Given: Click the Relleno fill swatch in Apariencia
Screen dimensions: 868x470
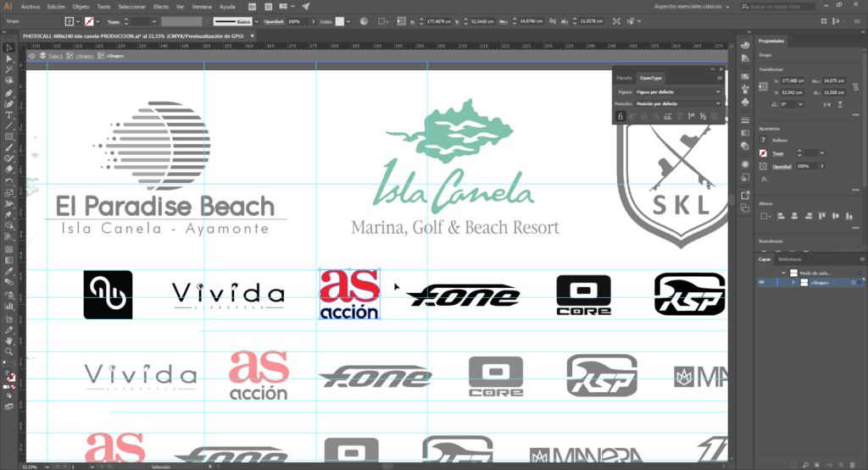Looking at the screenshot, I should tap(763, 141).
